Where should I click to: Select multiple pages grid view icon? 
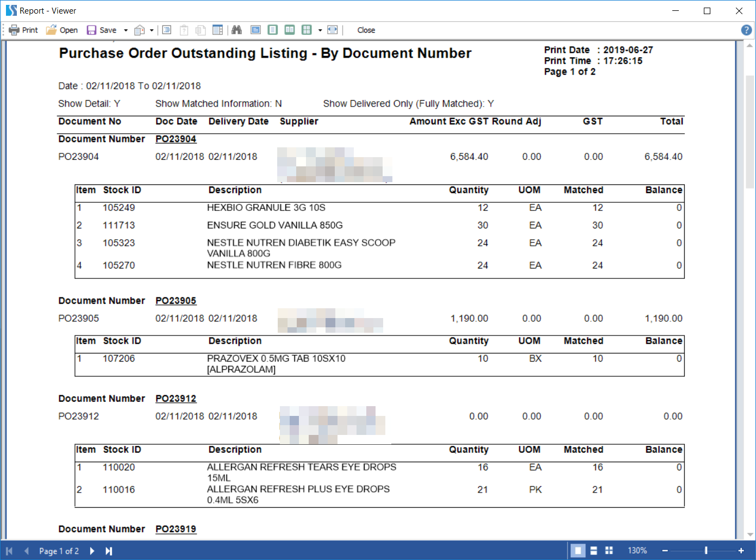[x=307, y=30]
